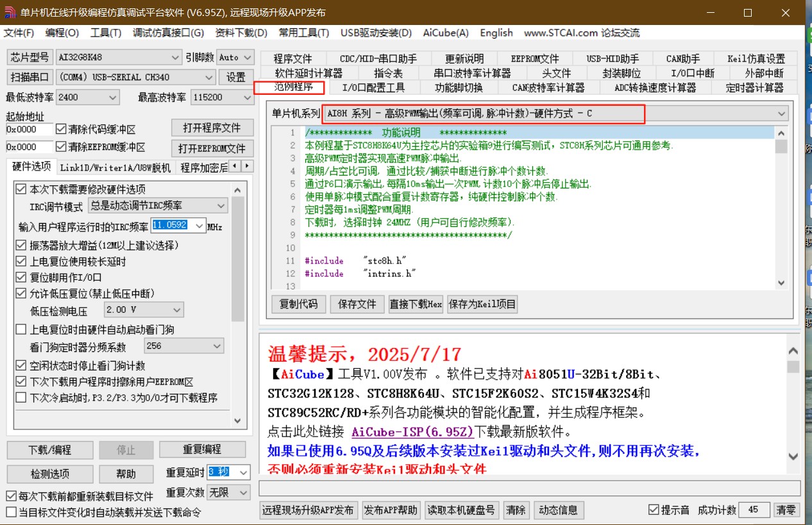The height and width of the screenshot is (525, 812).
Task: Open 重复延时 3秒 dropdown
Action: pyautogui.click(x=228, y=472)
